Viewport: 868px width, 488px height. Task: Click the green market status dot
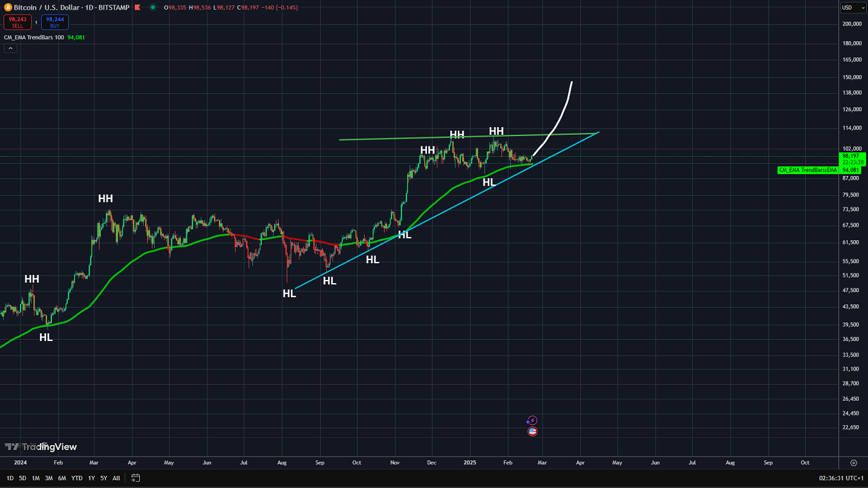click(x=153, y=8)
